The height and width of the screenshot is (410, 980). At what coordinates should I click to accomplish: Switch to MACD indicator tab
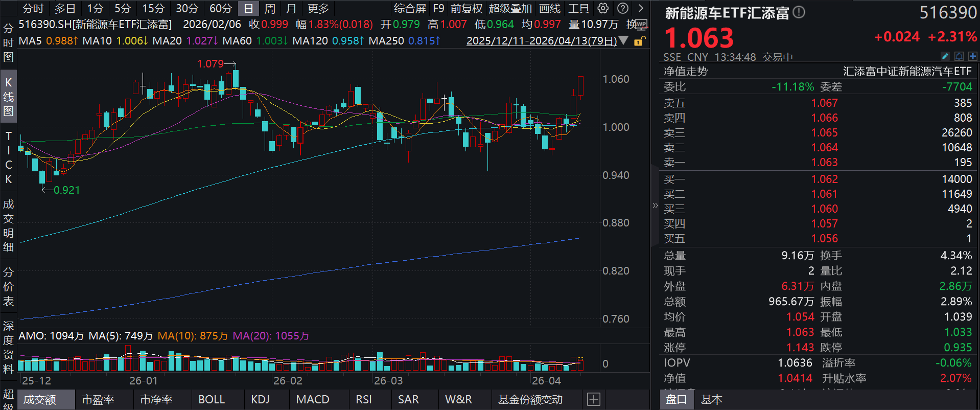click(x=312, y=399)
